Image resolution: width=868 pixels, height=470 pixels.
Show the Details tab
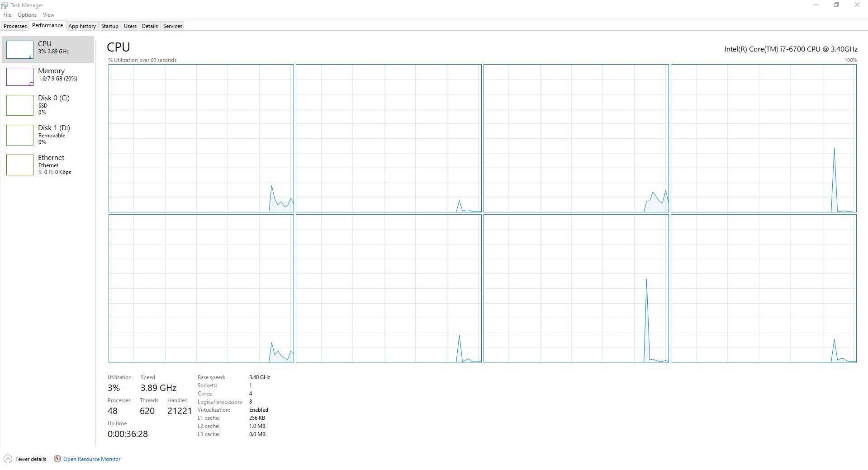150,26
